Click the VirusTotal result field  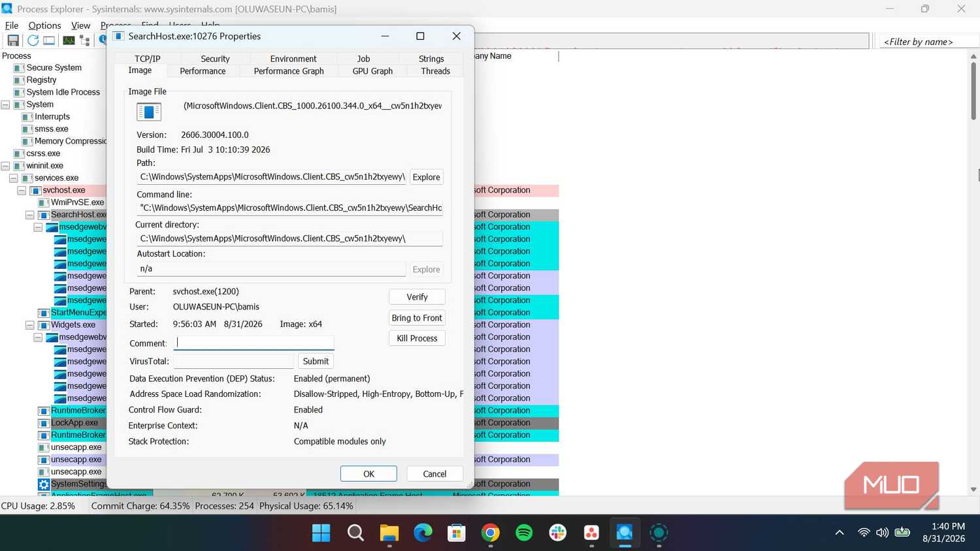234,361
